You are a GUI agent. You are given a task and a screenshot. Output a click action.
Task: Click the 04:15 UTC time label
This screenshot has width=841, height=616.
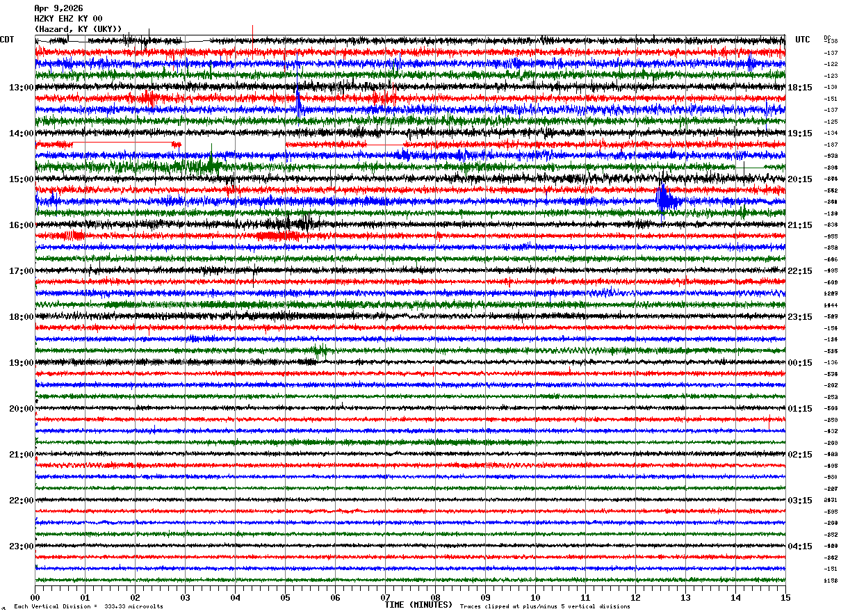tap(800, 546)
